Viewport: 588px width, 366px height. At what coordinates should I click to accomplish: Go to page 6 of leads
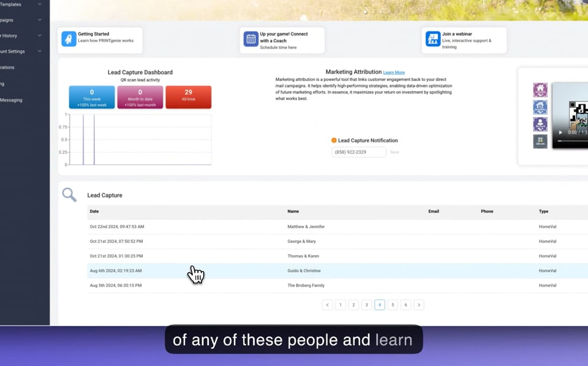tap(405, 305)
